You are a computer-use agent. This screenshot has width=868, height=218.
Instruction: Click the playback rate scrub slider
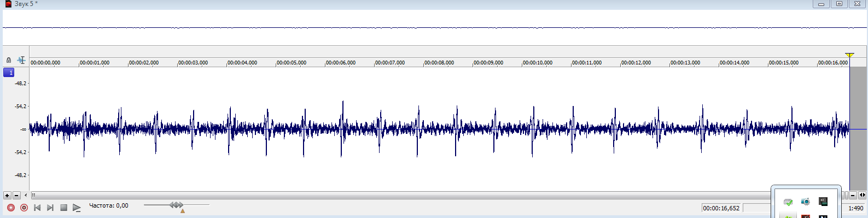176,205
